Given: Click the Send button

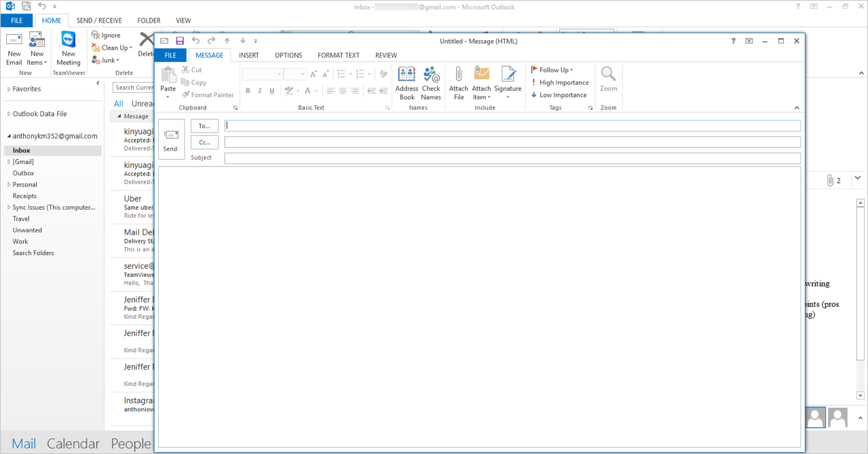Looking at the screenshot, I should (171, 139).
